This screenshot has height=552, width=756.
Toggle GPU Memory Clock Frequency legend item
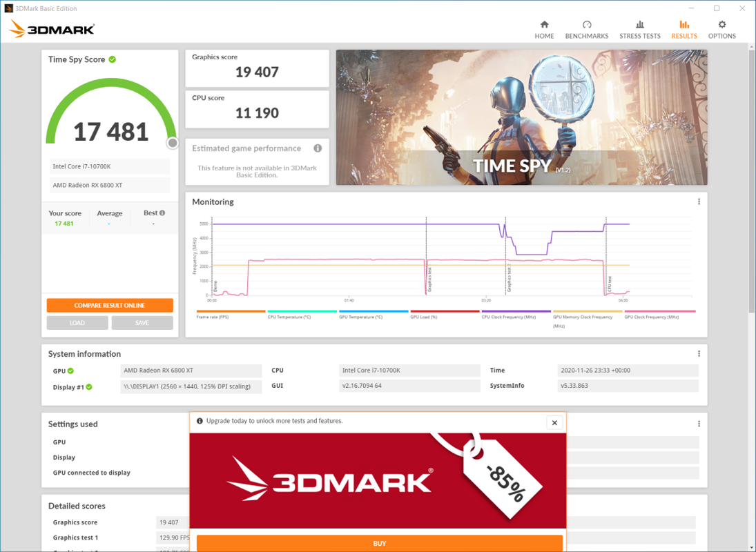(x=588, y=319)
